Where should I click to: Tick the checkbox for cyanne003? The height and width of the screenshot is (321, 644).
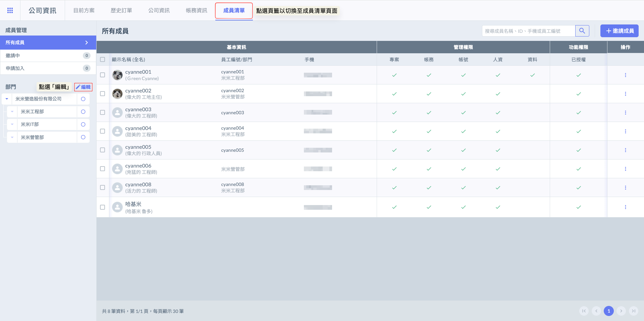103,113
